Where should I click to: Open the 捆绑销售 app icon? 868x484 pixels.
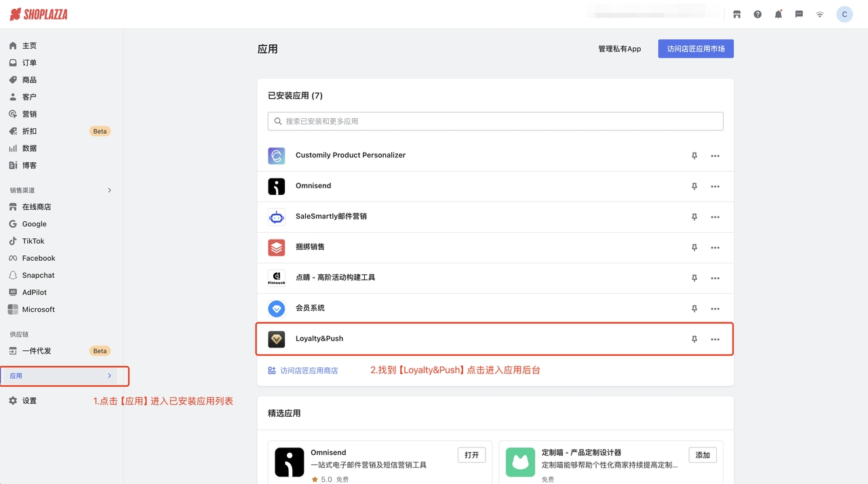(x=277, y=247)
